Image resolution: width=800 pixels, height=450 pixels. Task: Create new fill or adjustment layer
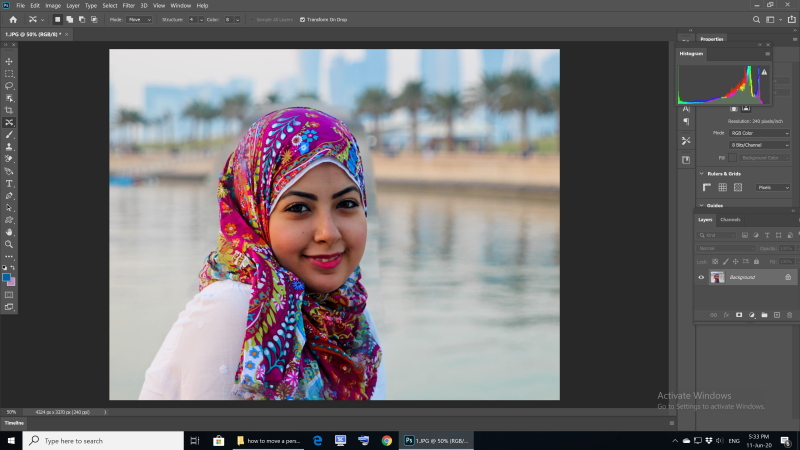(x=752, y=315)
